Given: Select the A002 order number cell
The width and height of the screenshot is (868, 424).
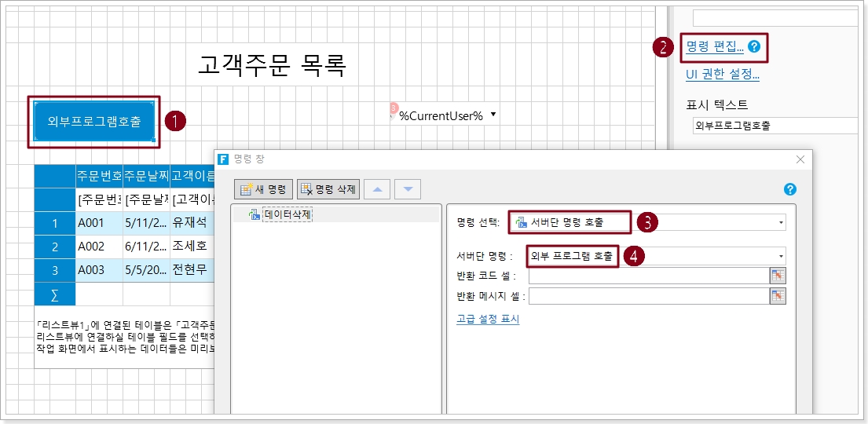Looking at the screenshot, I should 98,247.
